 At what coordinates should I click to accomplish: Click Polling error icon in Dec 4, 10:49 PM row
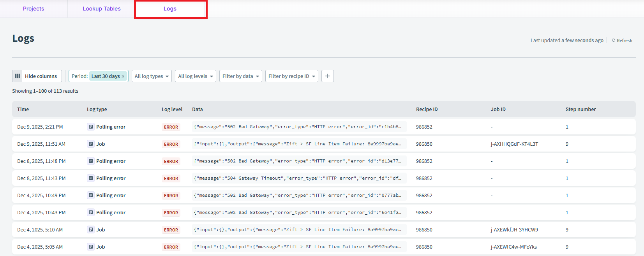click(x=90, y=195)
